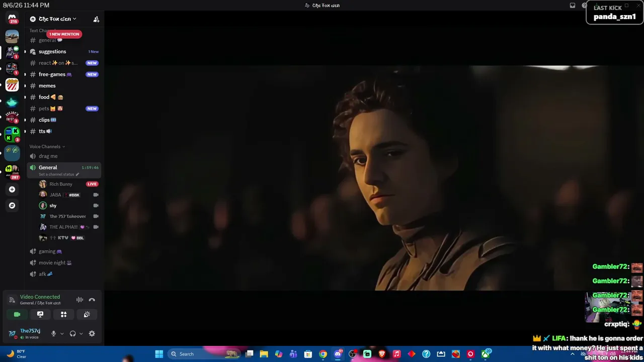Open Brave browser from the taskbar
Viewport: 644px width, 362px height.
(x=382, y=354)
